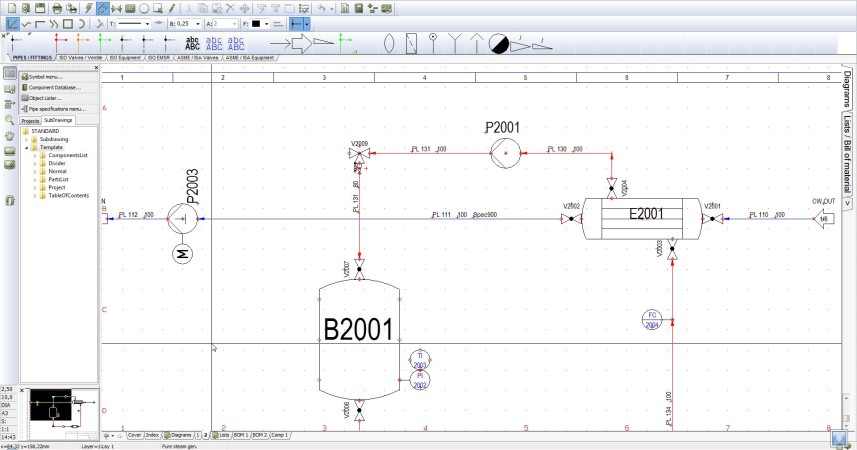Open the line width B 0,25 dropdown
857x450 pixels.
(198, 24)
